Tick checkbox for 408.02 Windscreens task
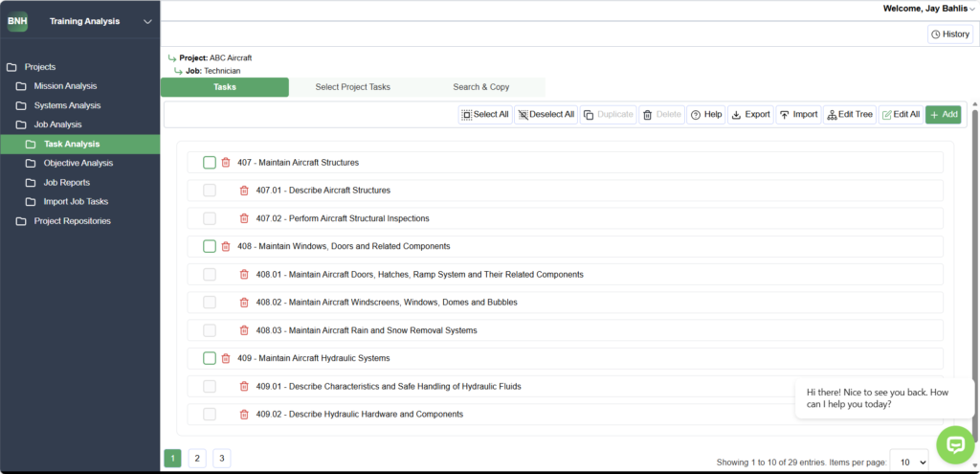The image size is (980, 474). click(210, 303)
